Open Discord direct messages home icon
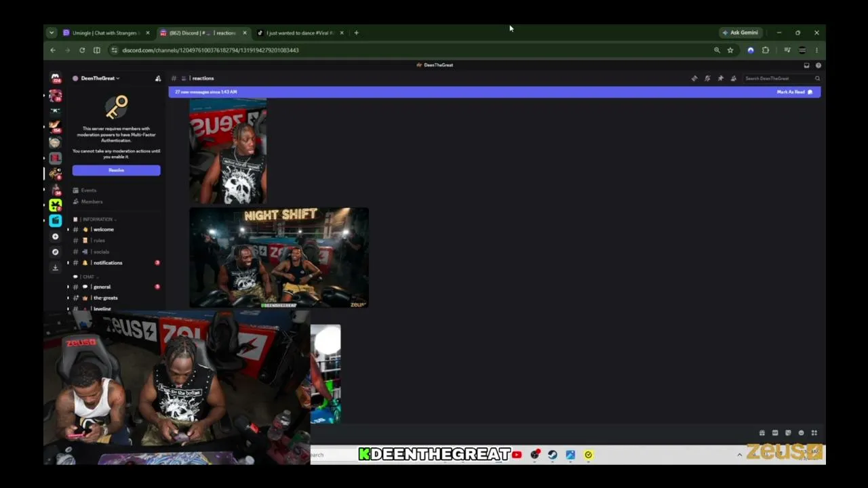Image resolution: width=868 pixels, height=488 pixels. (56, 79)
